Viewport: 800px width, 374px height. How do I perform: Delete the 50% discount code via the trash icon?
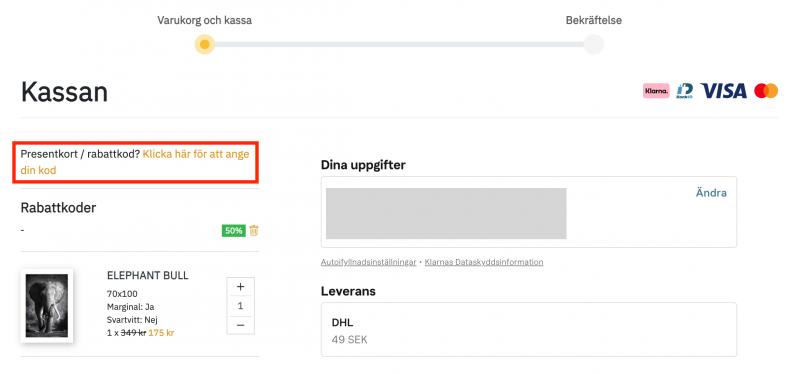coord(254,231)
